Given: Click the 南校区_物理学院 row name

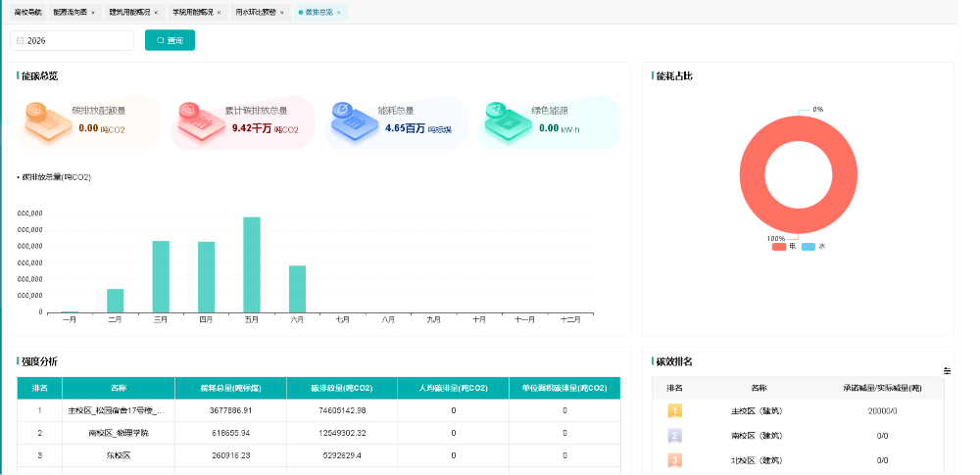Looking at the screenshot, I should (119, 433).
